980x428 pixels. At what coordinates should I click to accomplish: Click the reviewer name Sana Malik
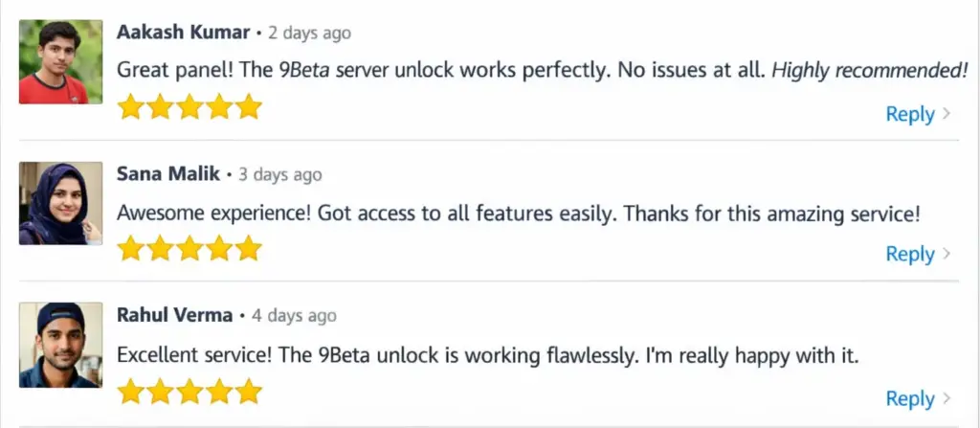(x=168, y=173)
